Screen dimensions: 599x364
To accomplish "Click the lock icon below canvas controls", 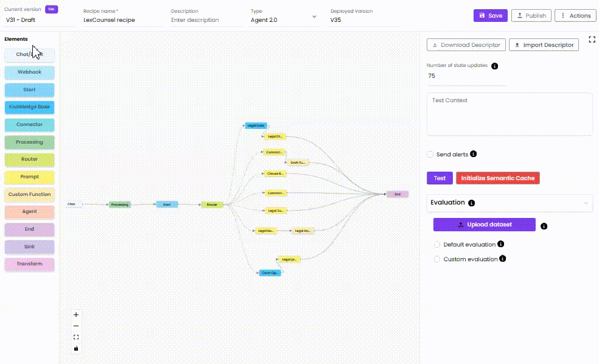I will pyautogui.click(x=75, y=348).
